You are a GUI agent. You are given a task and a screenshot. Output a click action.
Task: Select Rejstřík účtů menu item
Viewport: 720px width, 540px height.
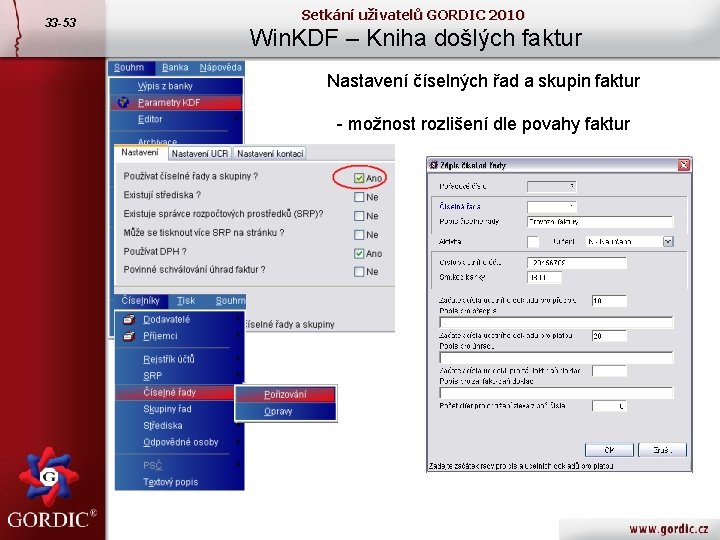180,359
